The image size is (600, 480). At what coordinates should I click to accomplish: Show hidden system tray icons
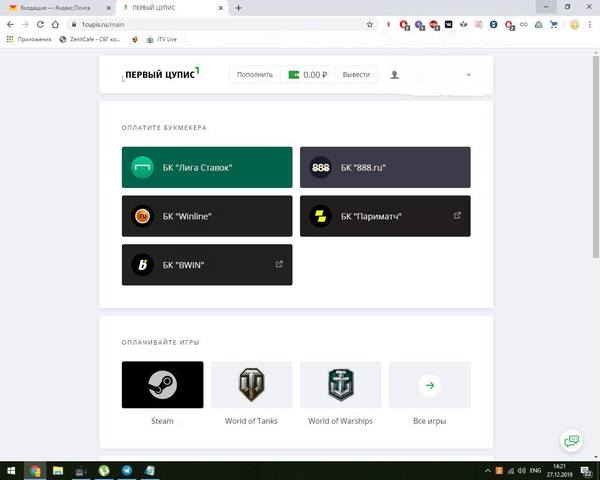(x=488, y=470)
